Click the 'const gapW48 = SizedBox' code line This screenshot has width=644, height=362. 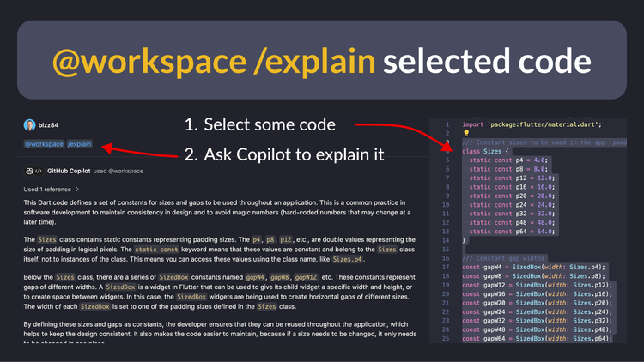(x=538, y=329)
